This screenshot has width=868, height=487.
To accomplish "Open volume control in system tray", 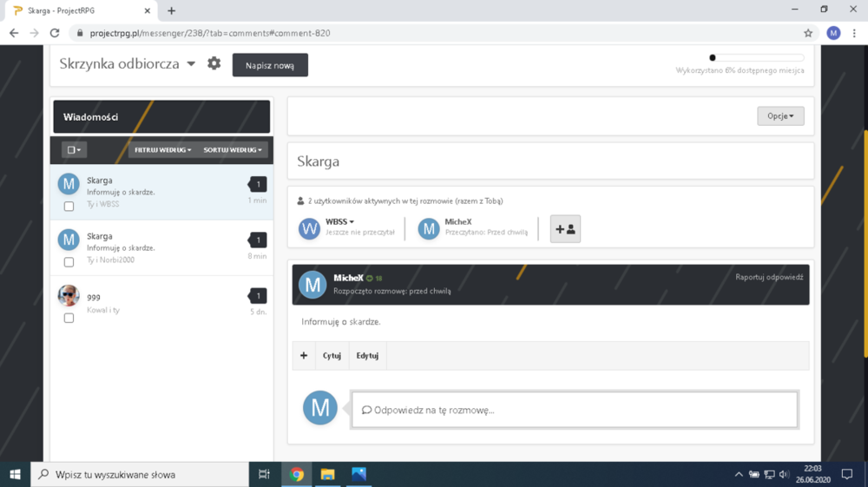I will point(784,474).
